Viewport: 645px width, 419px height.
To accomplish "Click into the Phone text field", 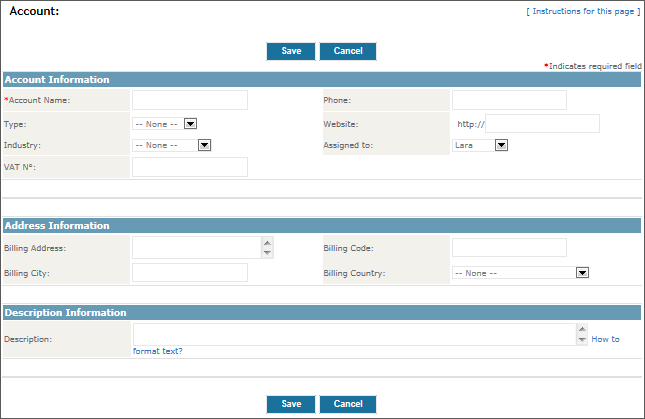I will click(509, 100).
